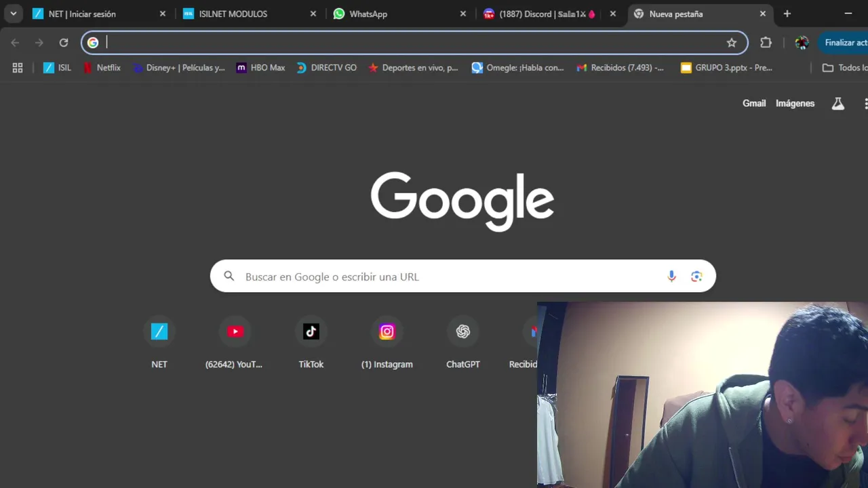Close the Discord tab
868x488 pixels.
coord(613,14)
